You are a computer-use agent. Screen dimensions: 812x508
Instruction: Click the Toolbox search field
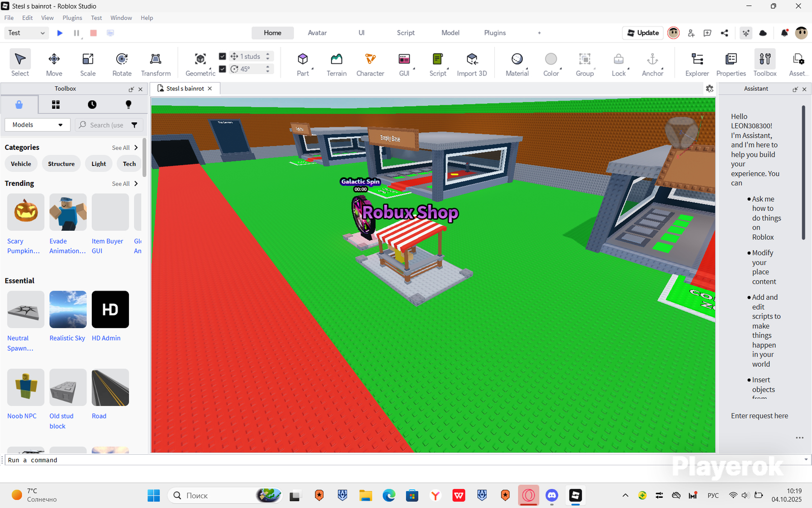pos(104,125)
